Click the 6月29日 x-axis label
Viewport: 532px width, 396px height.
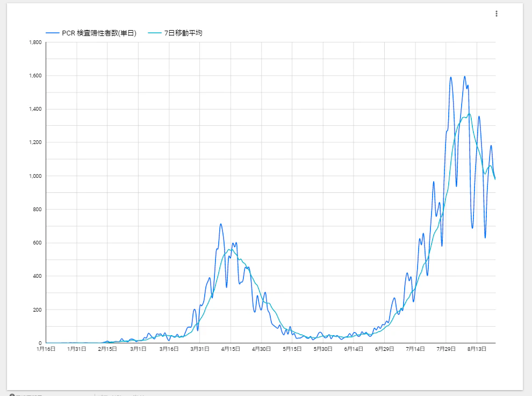(x=384, y=349)
